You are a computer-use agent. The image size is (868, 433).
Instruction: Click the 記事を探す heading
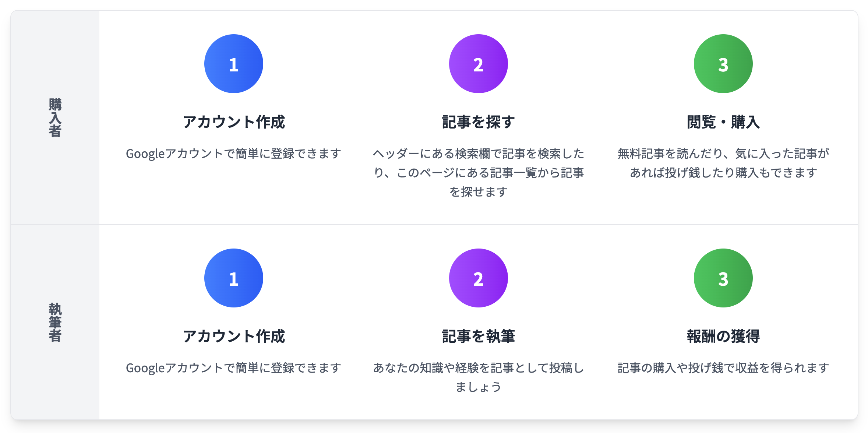[478, 122]
